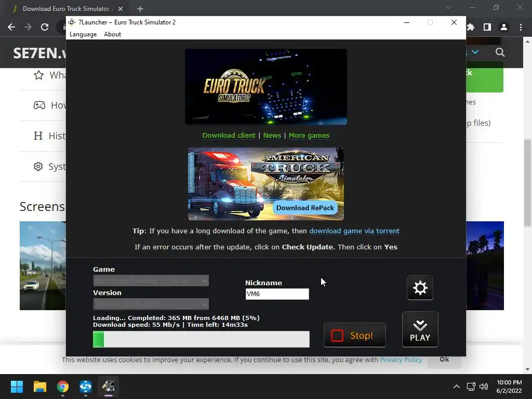Click the system gear icon in sidebar
The height and width of the screenshot is (399, 532).
coord(38,167)
